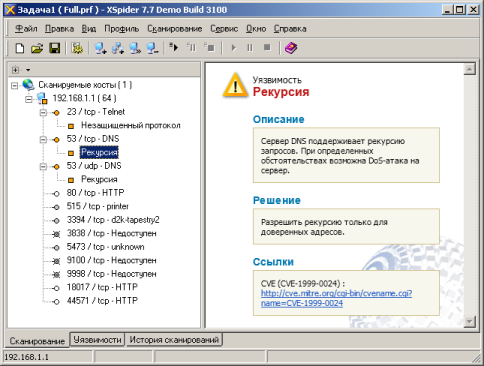This screenshot has width=484, height=366.
Task: Select the globe icon of scanned hosts
Action: point(28,85)
